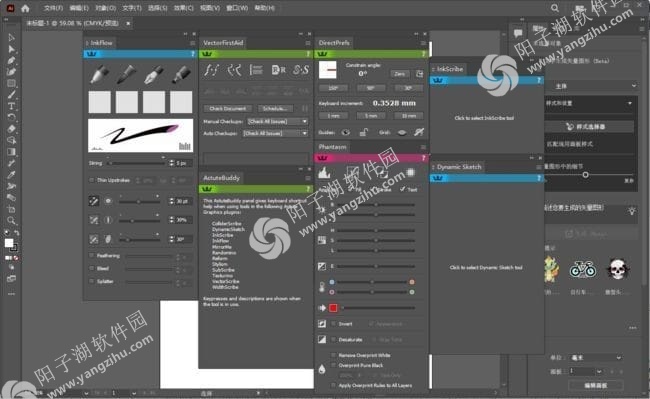Check Apply Overprint Rules to All Layers
Screen dimensions: 650x399
coord(334,385)
